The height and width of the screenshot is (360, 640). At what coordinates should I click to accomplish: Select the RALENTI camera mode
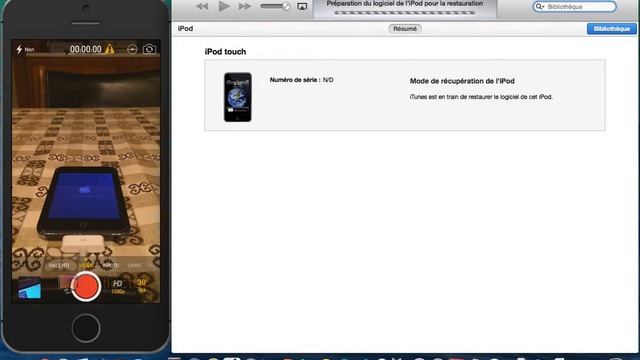[x=59, y=266]
